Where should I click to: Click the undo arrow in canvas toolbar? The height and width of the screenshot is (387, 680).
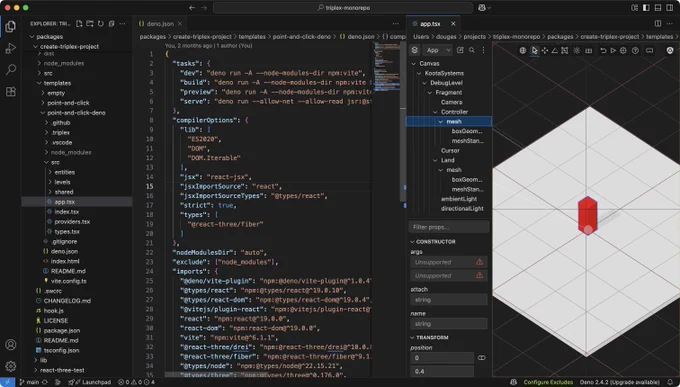pos(603,51)
